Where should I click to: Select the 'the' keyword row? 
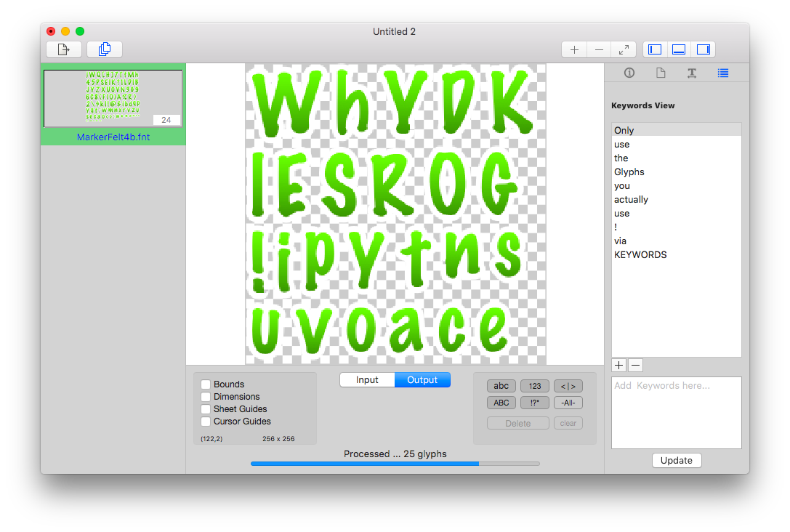point(677,158)
